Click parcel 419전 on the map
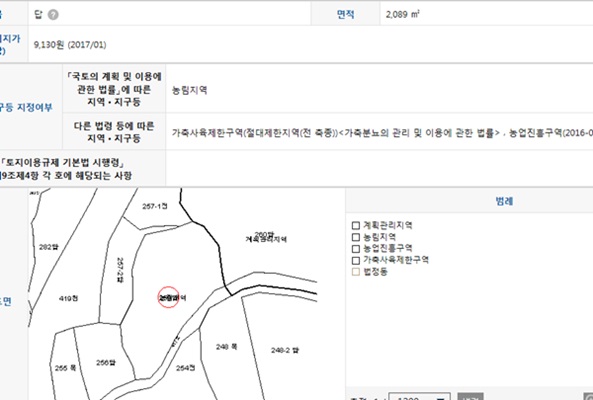 click(x=68, y=299)
